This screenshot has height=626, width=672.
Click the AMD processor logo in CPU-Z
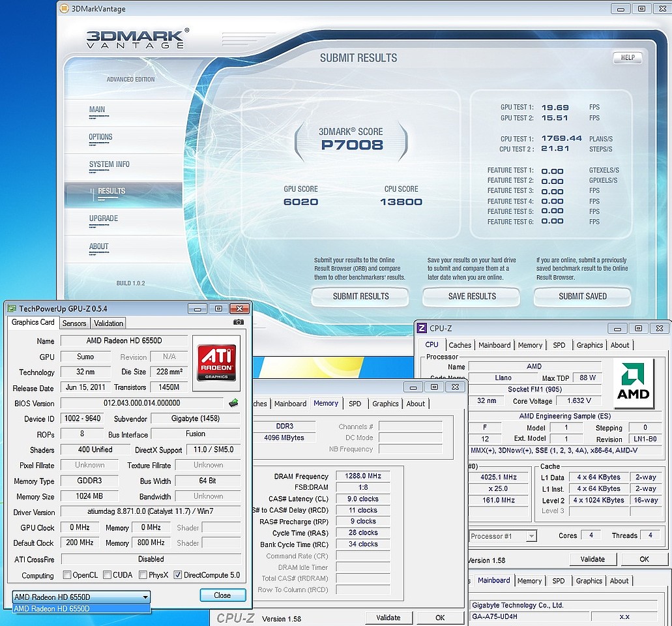tap(633, 383)
